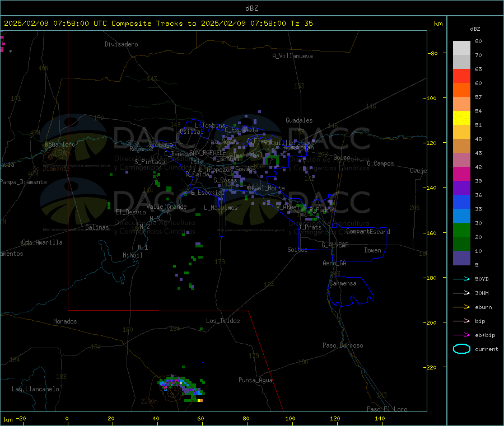Click the Paso_El_Loro map label

[x=387, y=409]
